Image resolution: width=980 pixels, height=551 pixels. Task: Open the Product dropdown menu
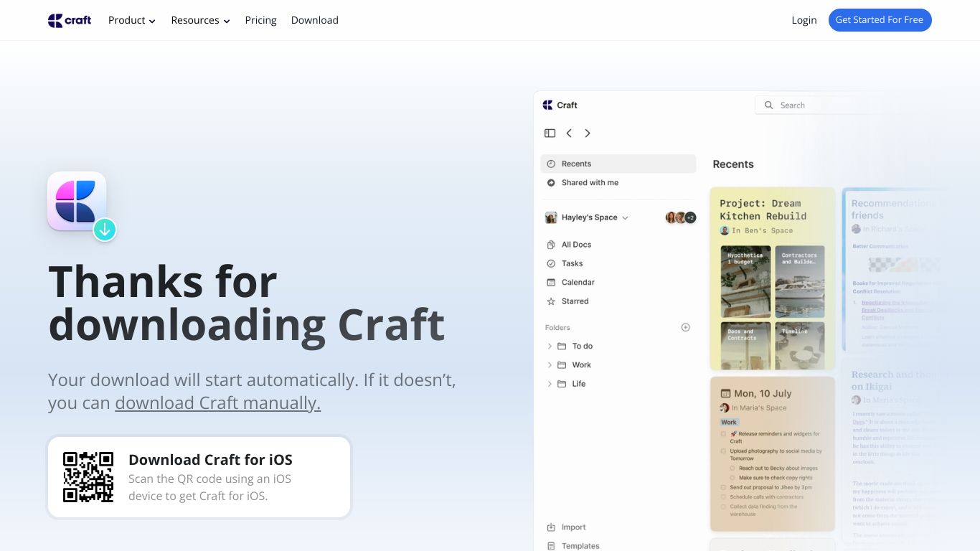[x=132, y=20]
